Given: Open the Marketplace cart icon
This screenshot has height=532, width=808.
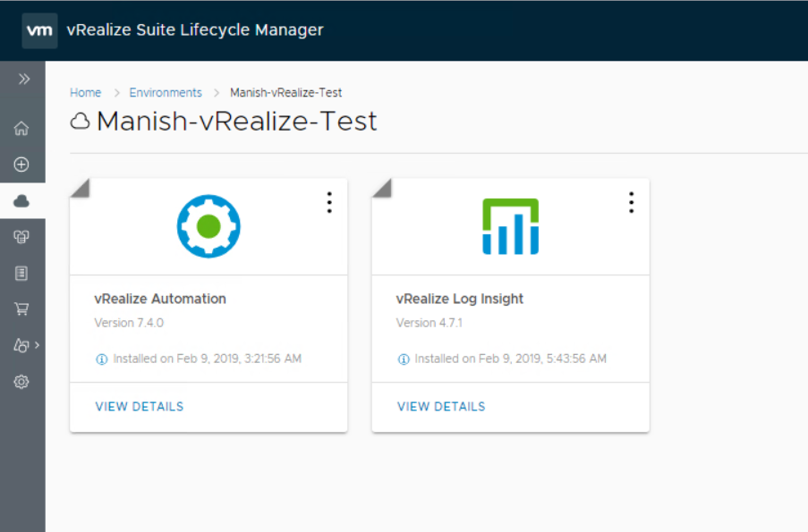Looking at the screenshot, I should coord(22,309).
